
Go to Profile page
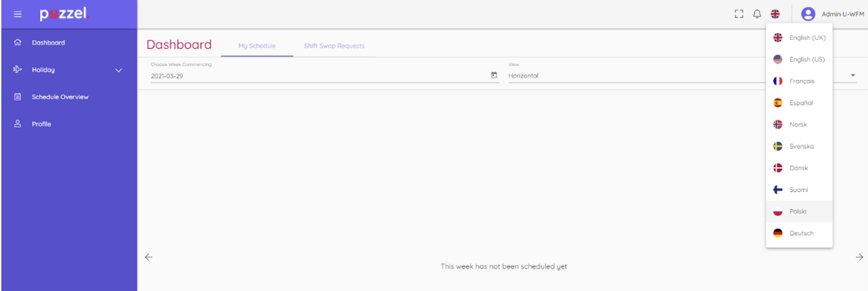[41, 124]
